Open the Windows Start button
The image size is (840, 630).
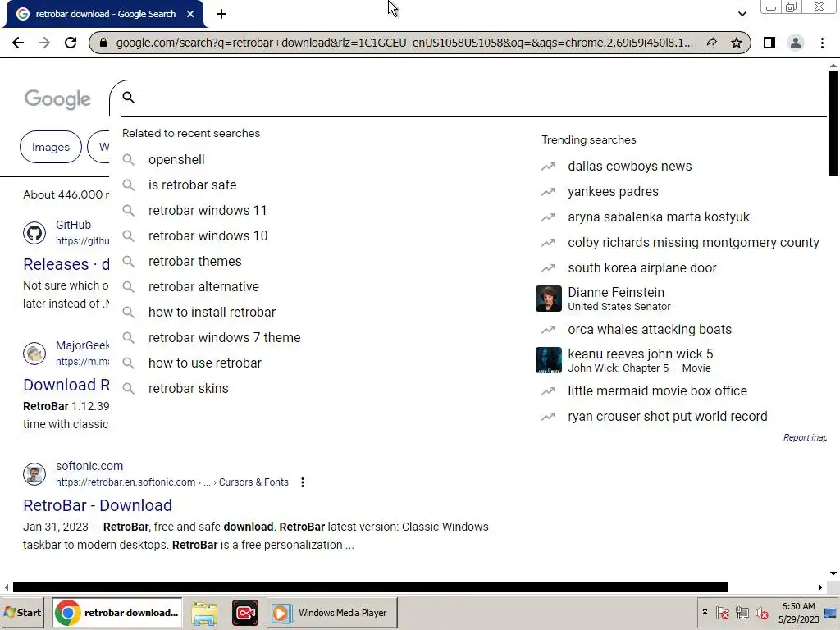(x=23, y=612)
